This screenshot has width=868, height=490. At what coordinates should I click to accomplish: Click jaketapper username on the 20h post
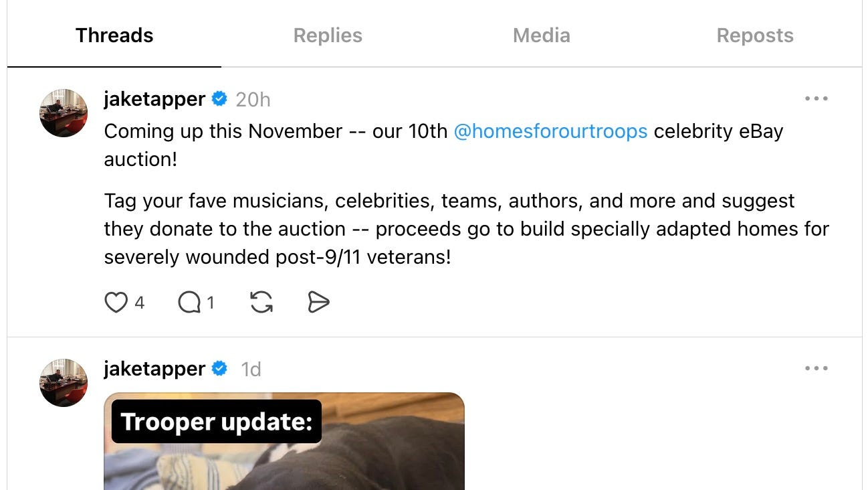coord(154,100)
